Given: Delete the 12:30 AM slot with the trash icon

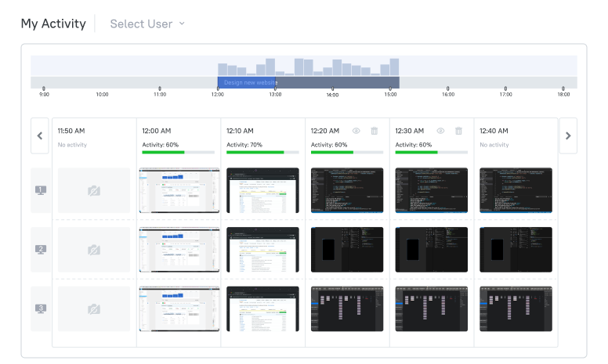Looking at the screenshot, I should pos(458,131).
